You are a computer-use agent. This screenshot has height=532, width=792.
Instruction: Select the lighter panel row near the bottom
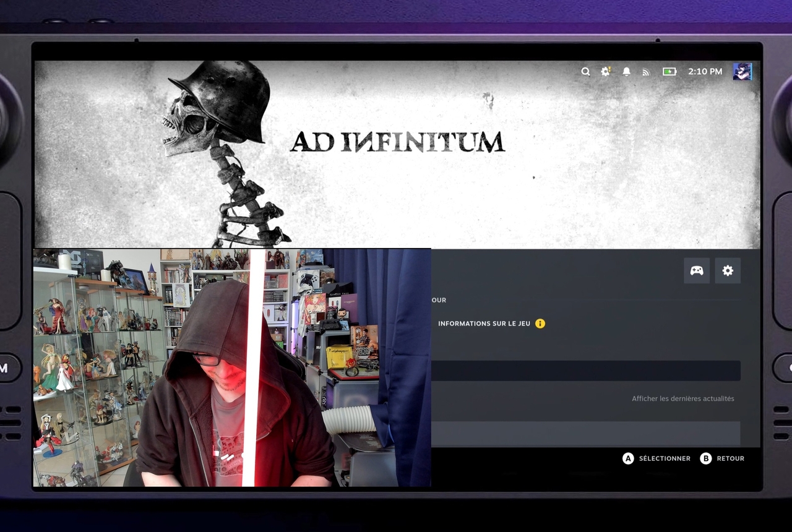point(586,434)
